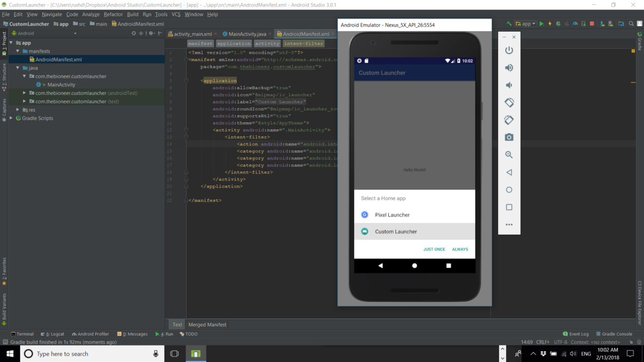Apply changes using Instant Run lightning icon

point(549,23)
